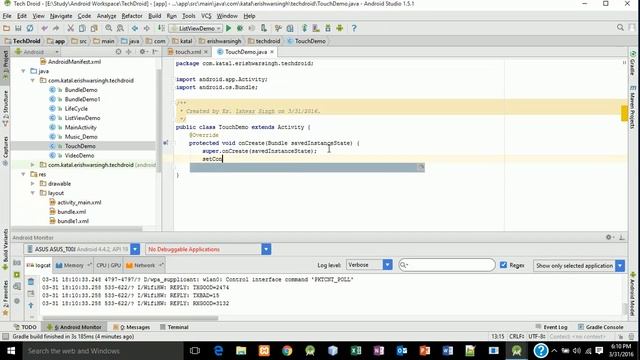Screen dimensions: 640x360
Task: Open the ListViewDemo run configuration dropdown
Action: pyautogui.click(x=196, y=28)
